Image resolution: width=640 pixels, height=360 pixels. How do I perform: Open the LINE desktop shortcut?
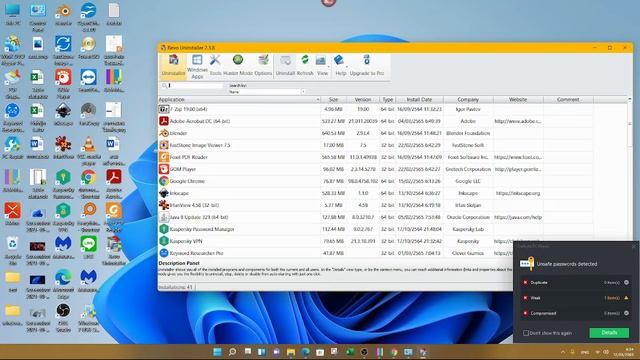(89, 248)
